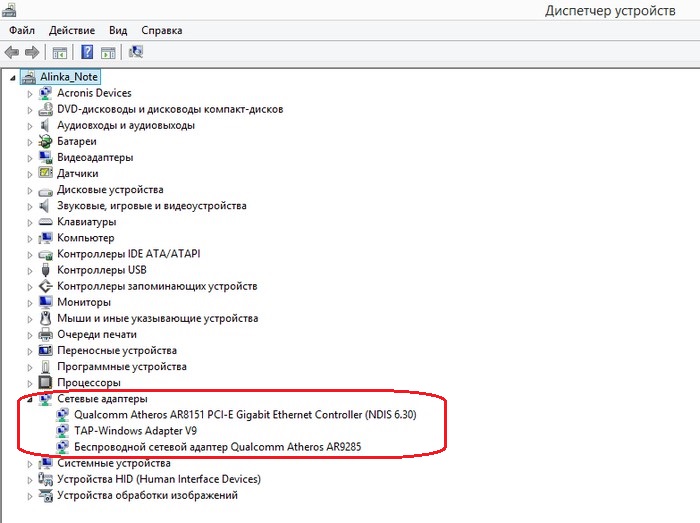Collapse the Сетевые адаптеры category
Viewport: 700px width, 523px height.
pos(29,399)
